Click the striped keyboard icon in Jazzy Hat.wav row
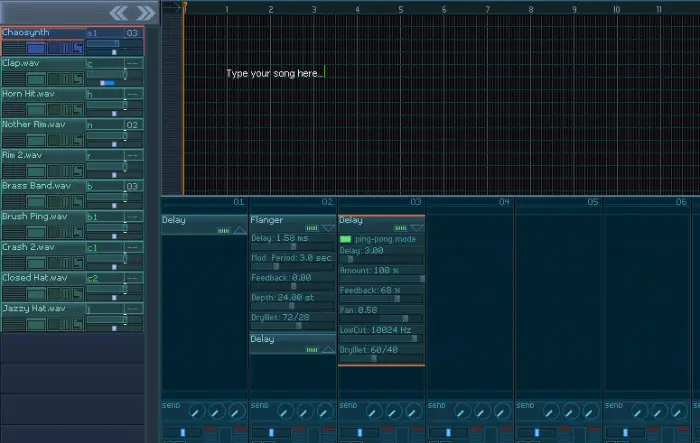 coord(14,324)
